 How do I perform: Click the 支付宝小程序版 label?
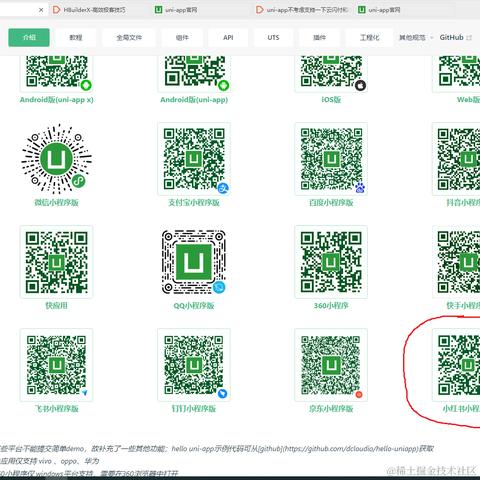tap(194, 203)
